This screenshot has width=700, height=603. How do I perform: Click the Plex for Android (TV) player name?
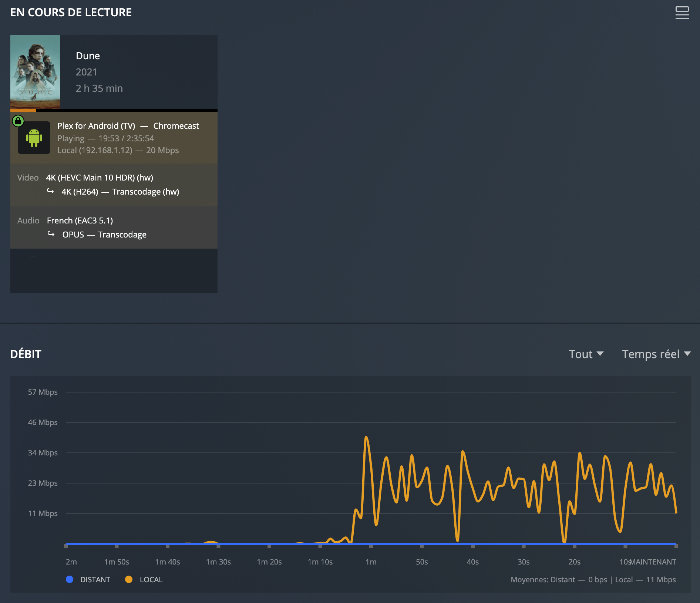[x=96, y=126]
